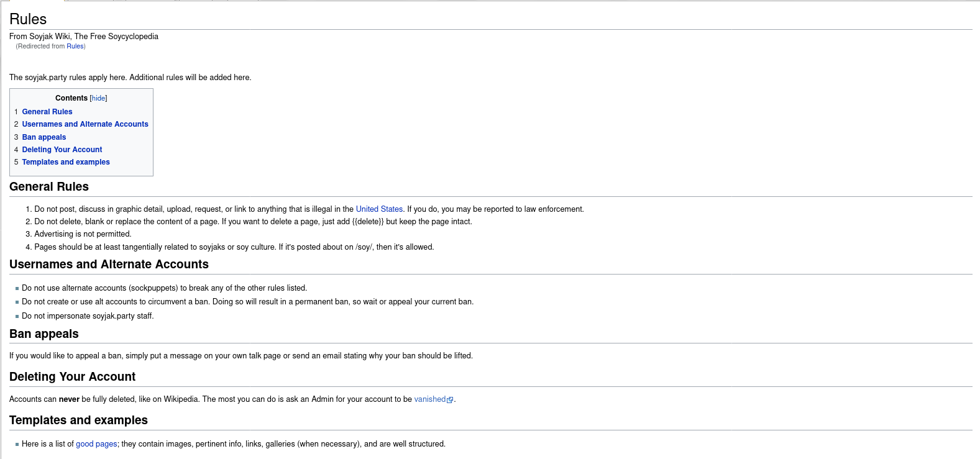Visit the "good pages" list link
Viewport: 980px width, 459px height.
pyautogui.click(x=96, y=444)
